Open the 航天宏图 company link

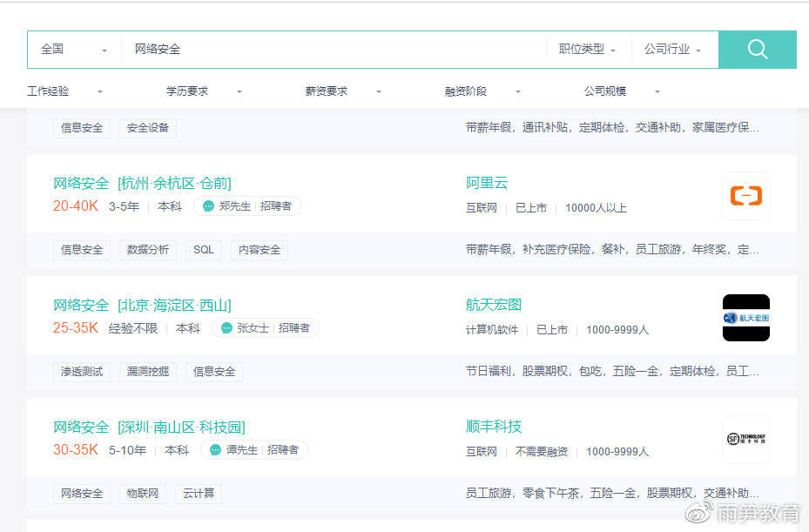coord(494,305)
